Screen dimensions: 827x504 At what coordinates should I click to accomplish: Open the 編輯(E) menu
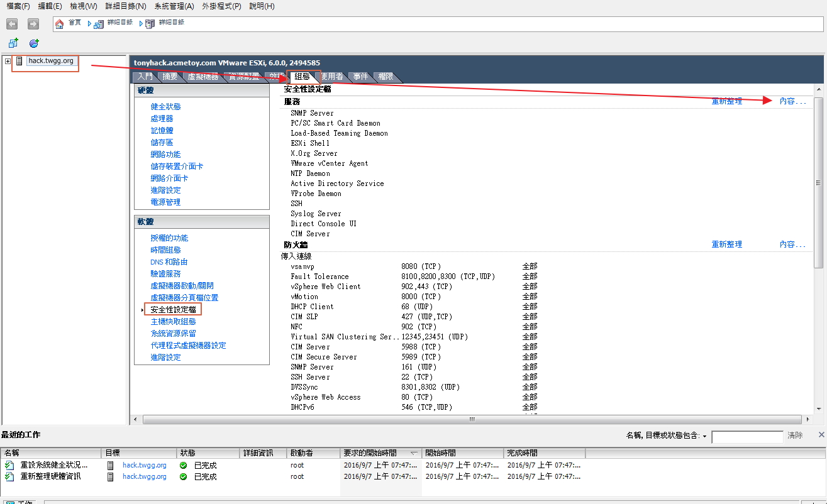[50, 6]
